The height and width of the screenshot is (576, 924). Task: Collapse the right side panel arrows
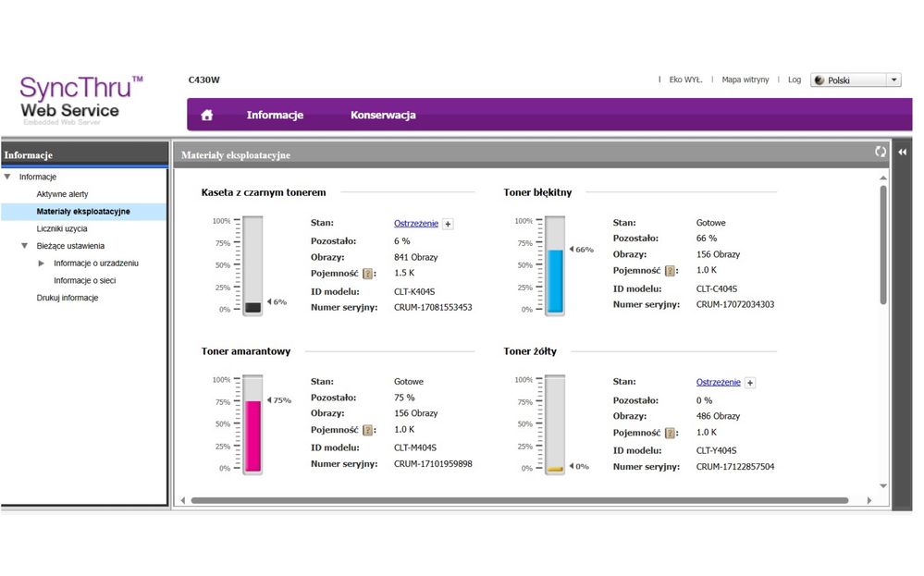pos(902,152)
